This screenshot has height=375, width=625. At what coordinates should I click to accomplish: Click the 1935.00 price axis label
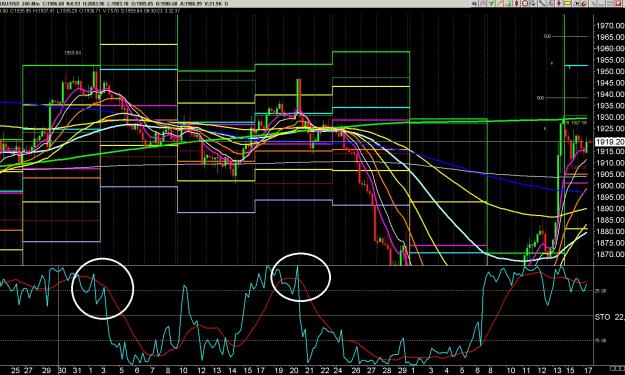coord(610,106)
